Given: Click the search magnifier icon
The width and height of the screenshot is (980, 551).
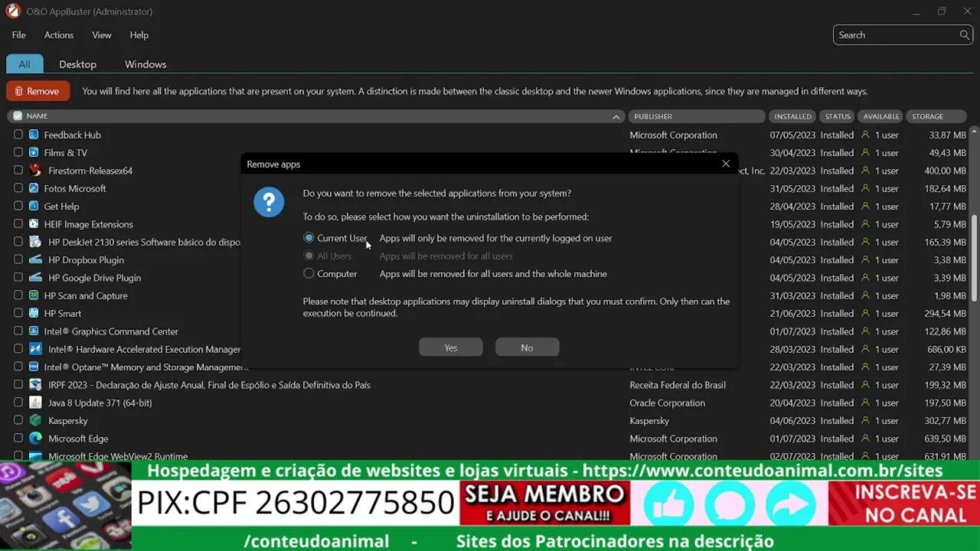Looking at the screenshot, I should click(965, 34).
